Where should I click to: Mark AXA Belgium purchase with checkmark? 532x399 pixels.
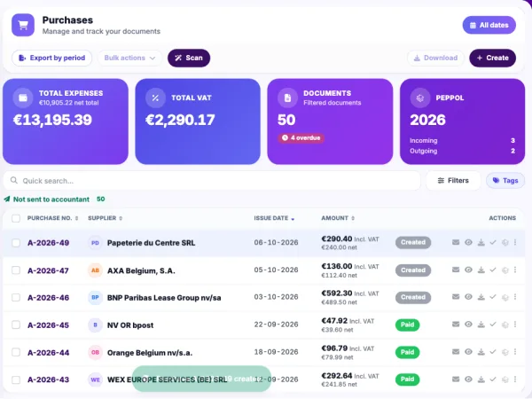(493, 270)
